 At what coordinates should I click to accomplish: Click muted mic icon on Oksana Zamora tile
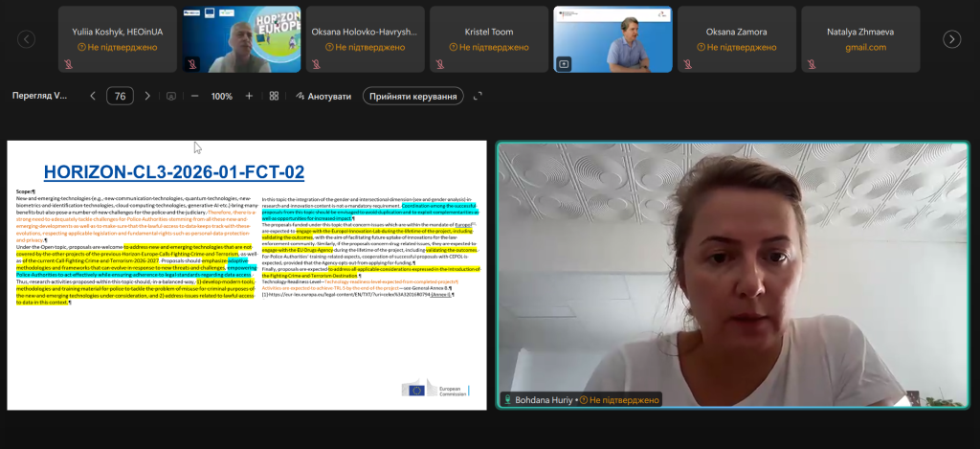687,64
